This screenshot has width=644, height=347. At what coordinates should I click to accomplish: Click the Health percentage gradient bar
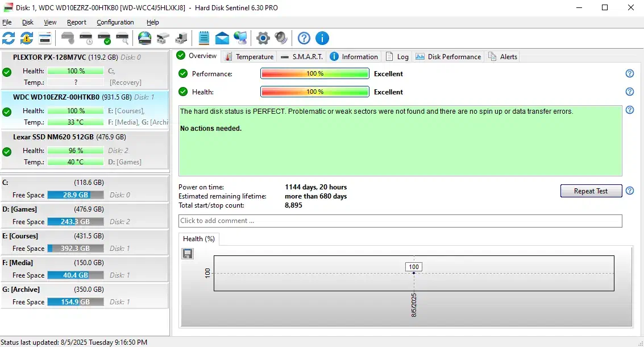click(314, 92)
